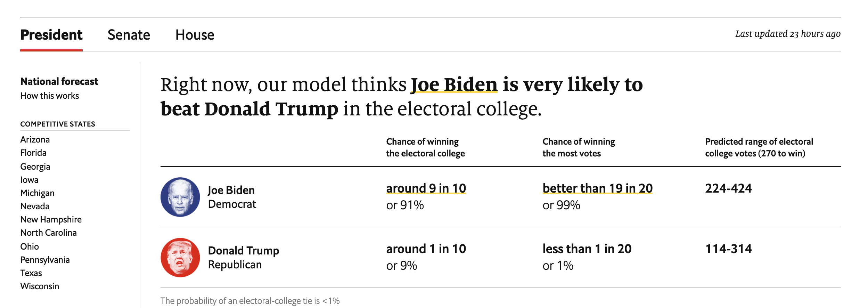This screenshot has height=308, width=868.
Task: Go to the Michigan forecast
Action: [x=37, y=193]
